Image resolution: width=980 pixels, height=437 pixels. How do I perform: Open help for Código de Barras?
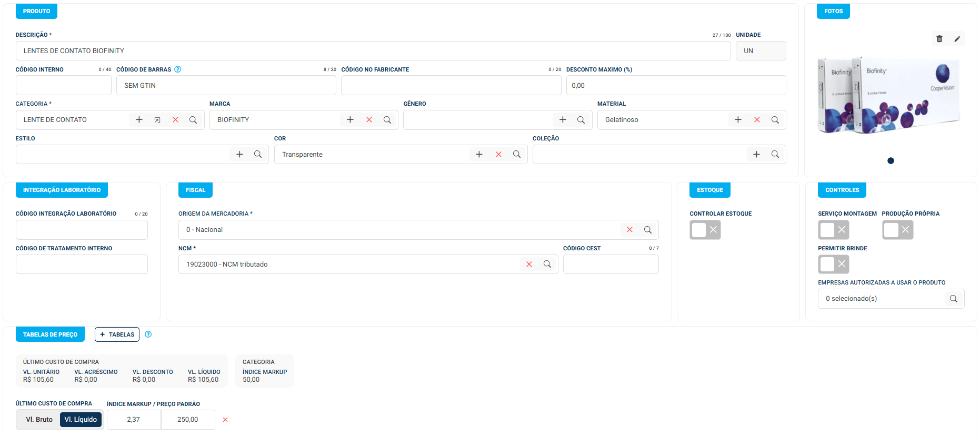click(178, 69)
